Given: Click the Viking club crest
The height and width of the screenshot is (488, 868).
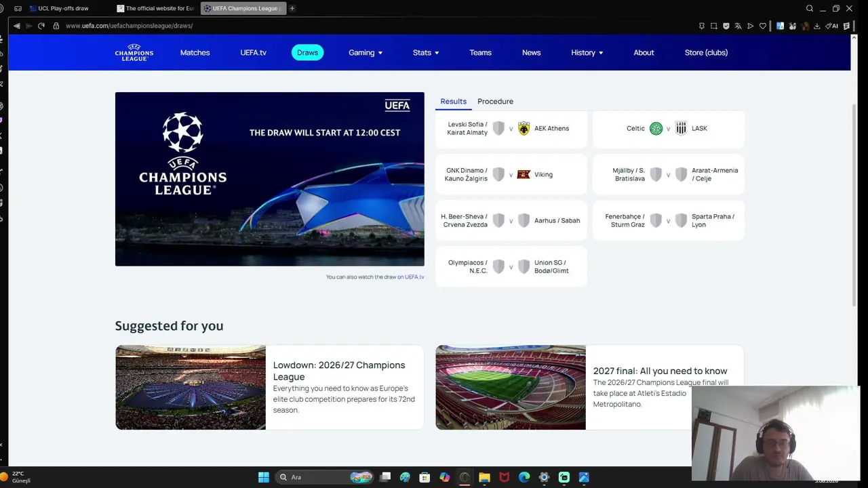Looking at the screenshot, I should [524, 174].
